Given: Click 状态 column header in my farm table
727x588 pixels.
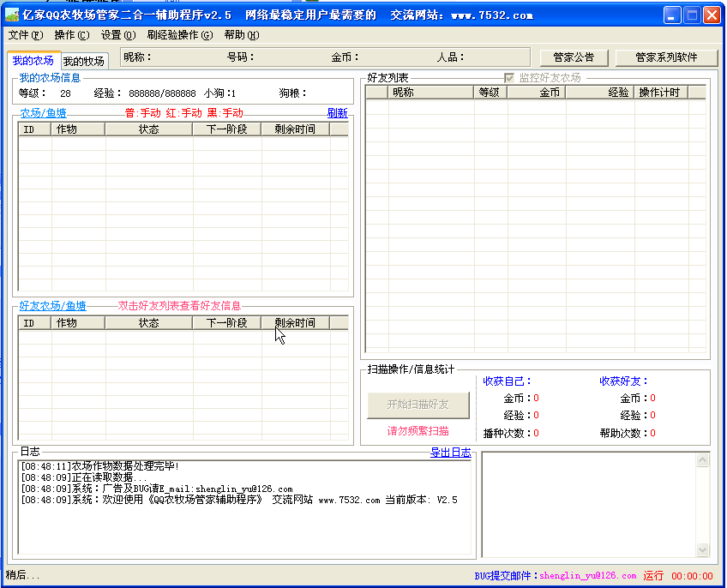Looking at the screenshot, I should point(149,129).
